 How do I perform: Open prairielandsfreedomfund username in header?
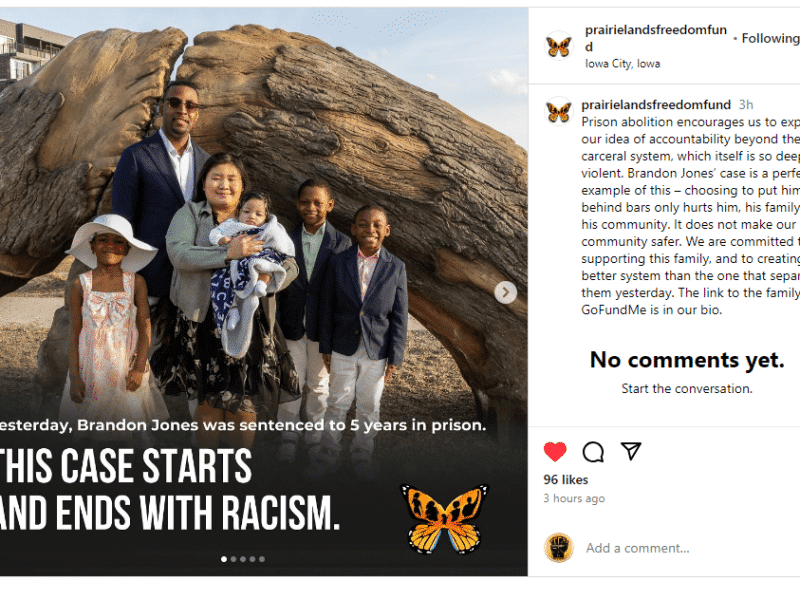click(656, 38)
